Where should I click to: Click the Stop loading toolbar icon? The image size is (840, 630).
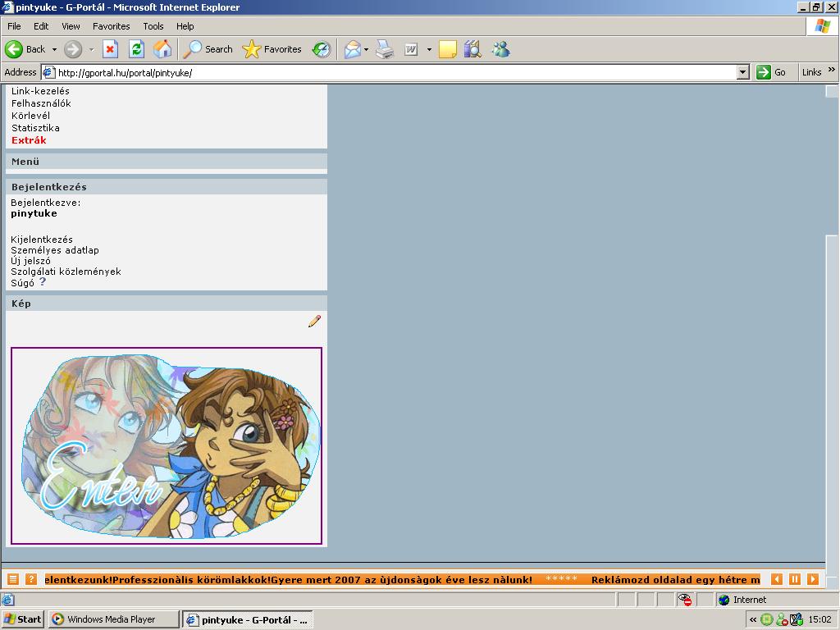click(x=110, y=49)
